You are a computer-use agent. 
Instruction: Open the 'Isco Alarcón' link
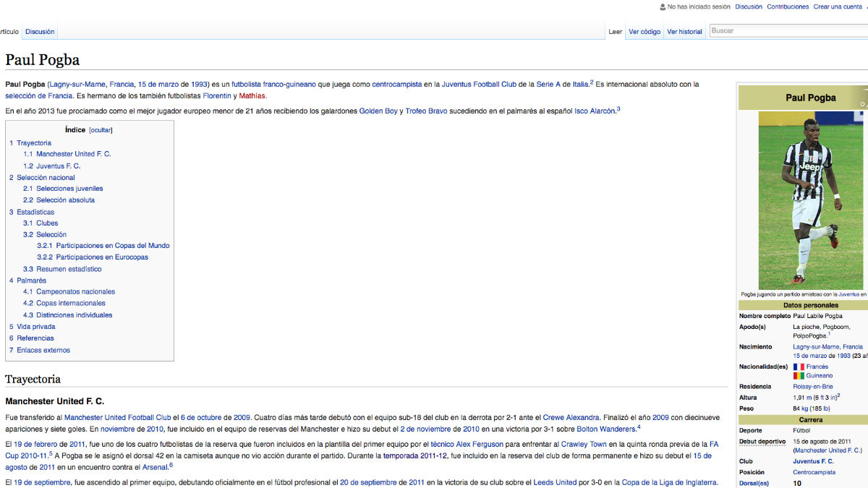click(x=595, y=111)
